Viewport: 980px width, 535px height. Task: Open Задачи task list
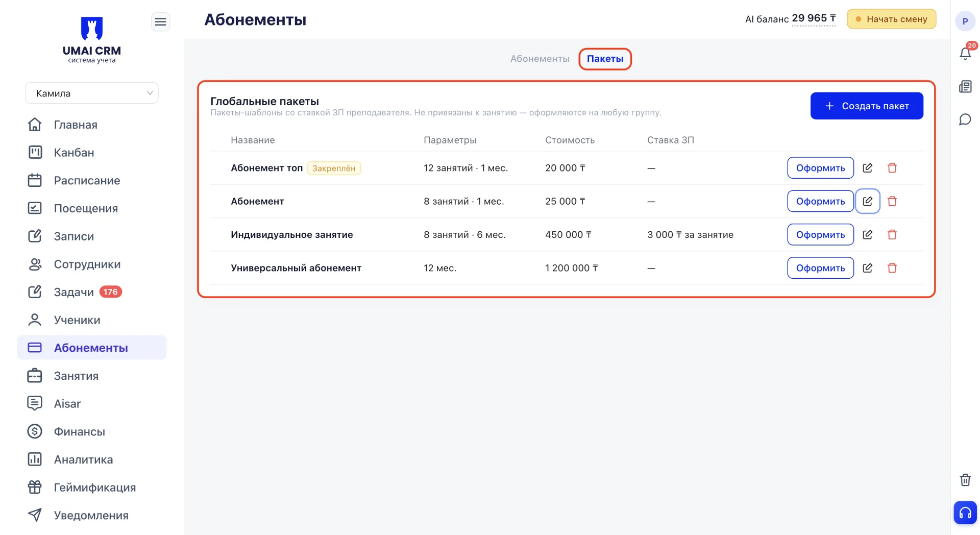click(x=74, y=292)
